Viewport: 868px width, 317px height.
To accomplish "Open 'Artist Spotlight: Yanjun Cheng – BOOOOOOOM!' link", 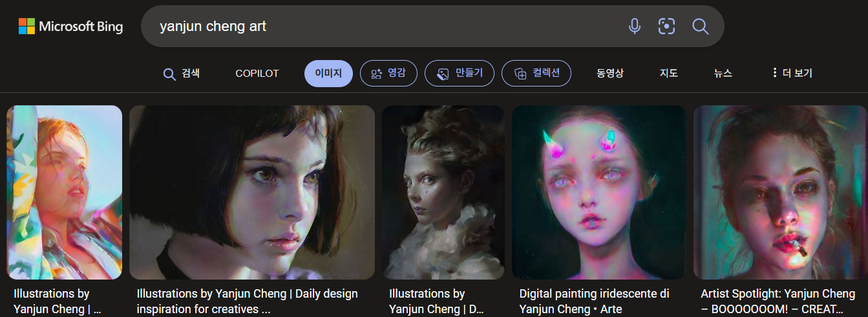I will pos(778,302).
